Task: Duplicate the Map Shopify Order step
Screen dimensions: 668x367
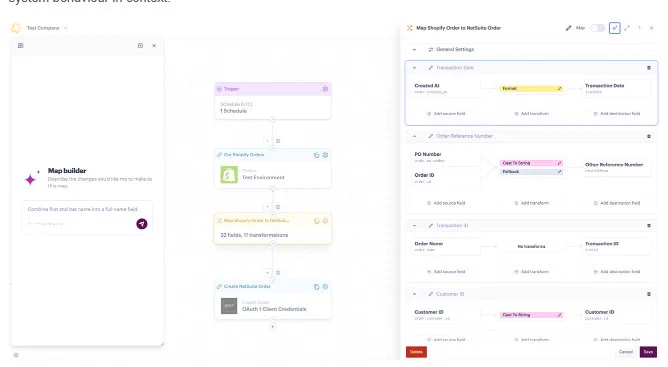Action: tap(316, 221)
